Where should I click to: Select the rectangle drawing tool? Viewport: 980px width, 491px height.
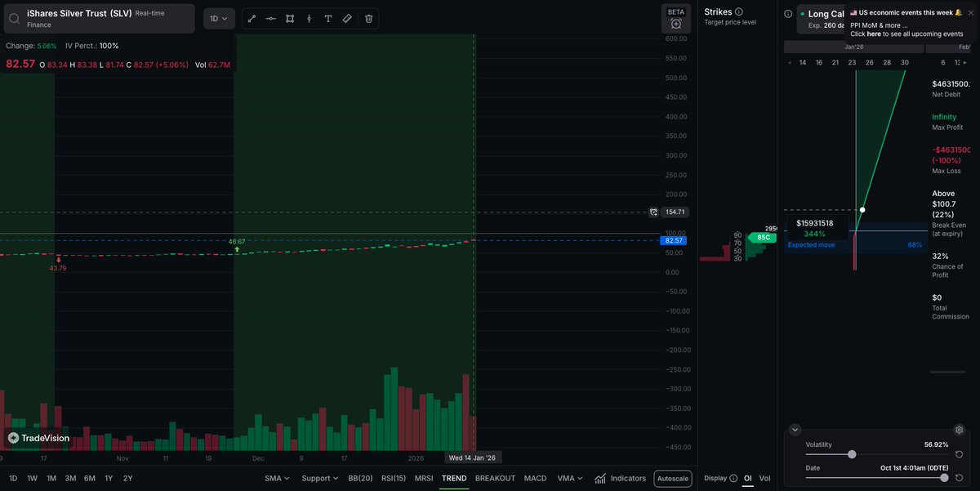pos(290,18)
